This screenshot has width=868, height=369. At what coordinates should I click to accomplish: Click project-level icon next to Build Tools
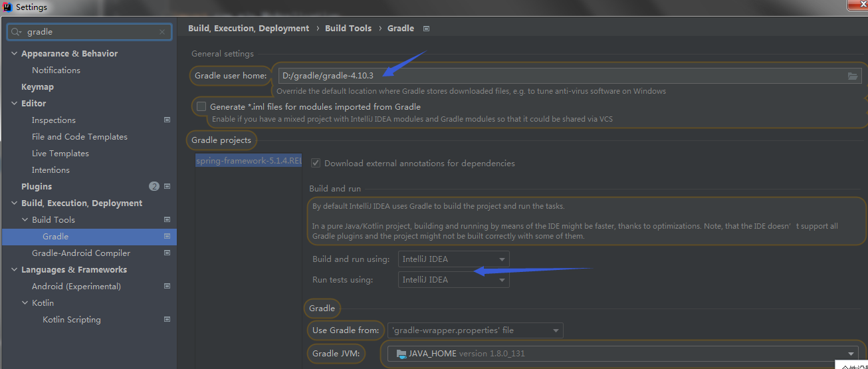coord(167,219)
